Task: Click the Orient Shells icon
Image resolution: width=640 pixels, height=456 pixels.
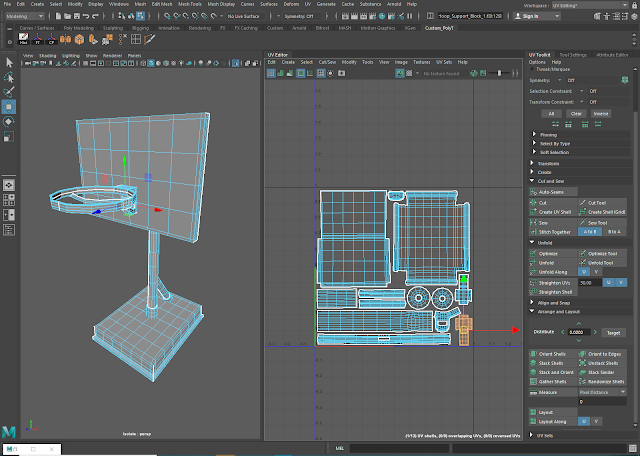Action: [532, 353]
